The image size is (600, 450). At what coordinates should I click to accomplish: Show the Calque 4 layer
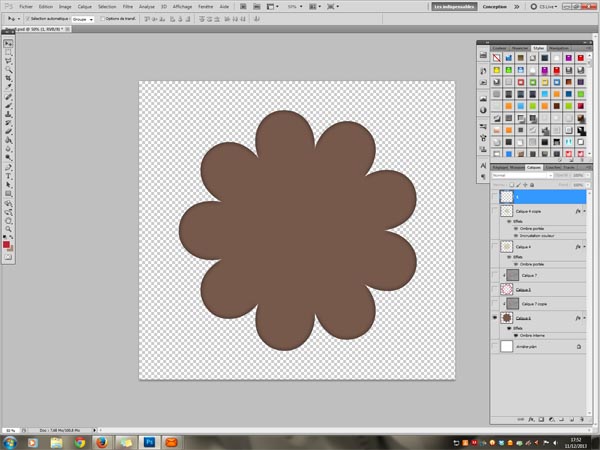(495, 246)
